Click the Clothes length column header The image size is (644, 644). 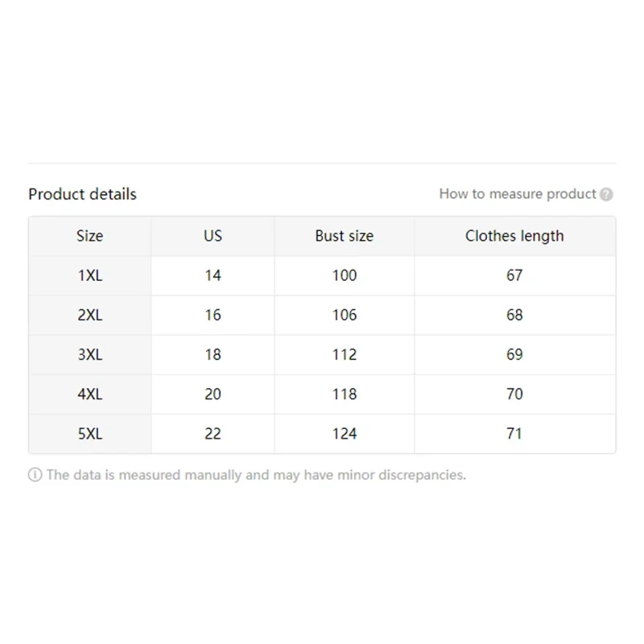[x=514, y=236]
